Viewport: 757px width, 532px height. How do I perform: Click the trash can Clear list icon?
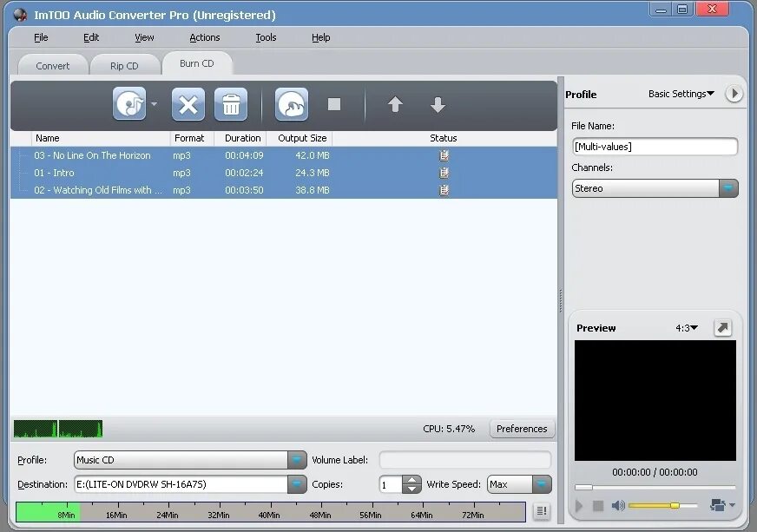(231, 104)
